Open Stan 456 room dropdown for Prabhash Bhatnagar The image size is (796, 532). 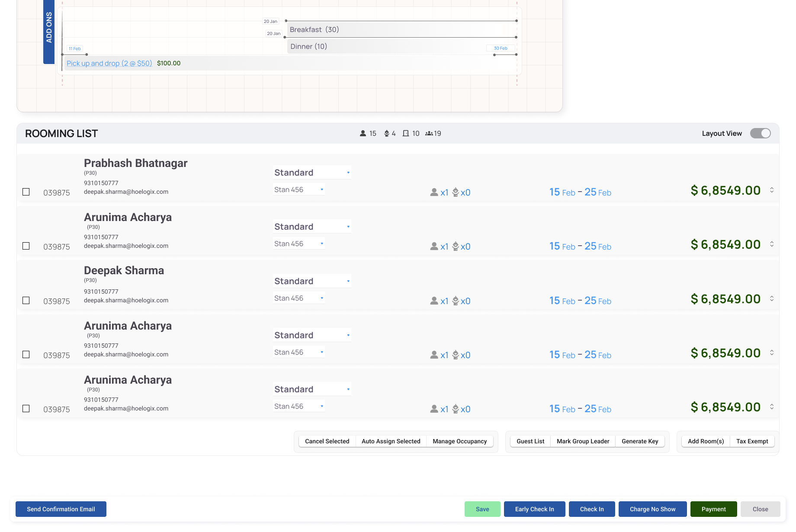[299, 189]
